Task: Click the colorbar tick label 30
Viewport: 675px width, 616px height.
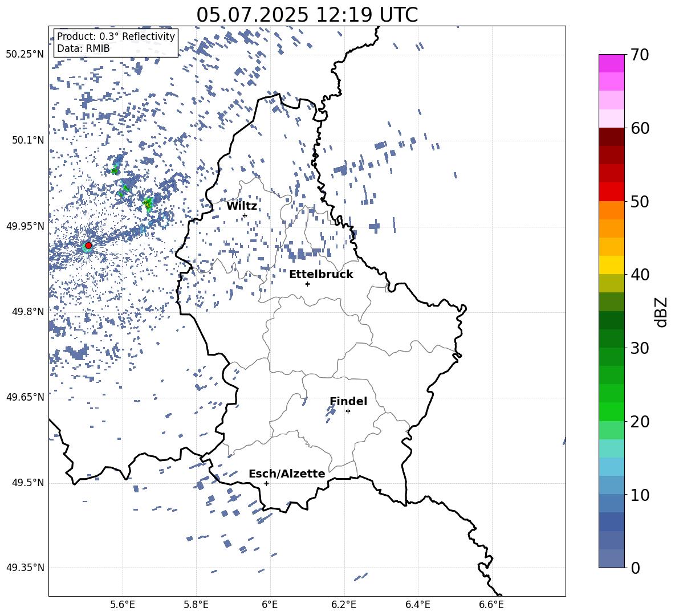Action: (x=640, y=348)
